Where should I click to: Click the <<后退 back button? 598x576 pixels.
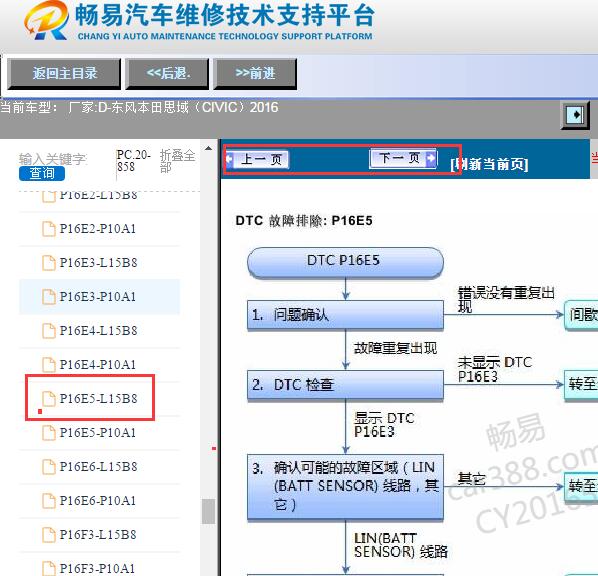pos(167,74)
